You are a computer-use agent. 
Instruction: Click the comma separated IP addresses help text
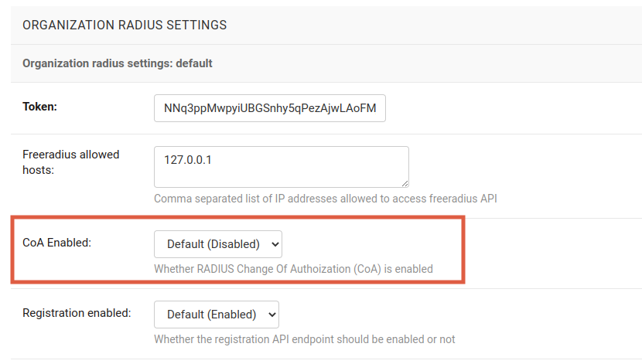[x=325, y=199]
